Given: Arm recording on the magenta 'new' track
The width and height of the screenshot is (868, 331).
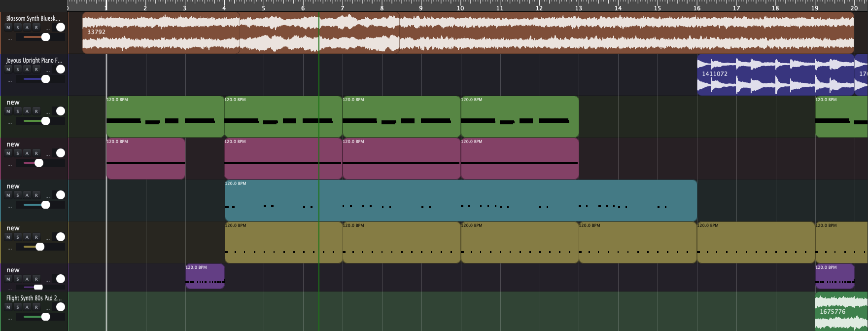Looking at the screenshot, I should point(36,153).
